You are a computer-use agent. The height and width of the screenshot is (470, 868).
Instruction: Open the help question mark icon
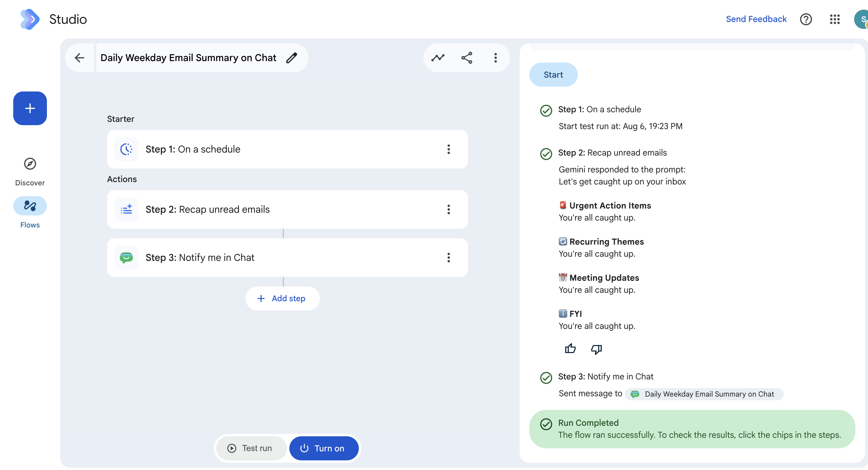coord(806,19)
